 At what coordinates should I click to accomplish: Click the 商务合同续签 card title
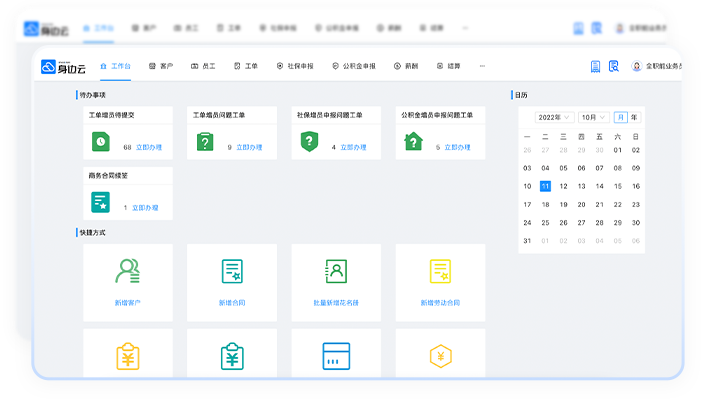108,175
